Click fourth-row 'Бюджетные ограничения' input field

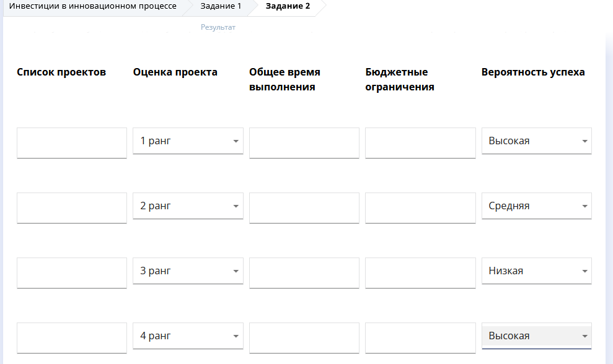(420, 338)
